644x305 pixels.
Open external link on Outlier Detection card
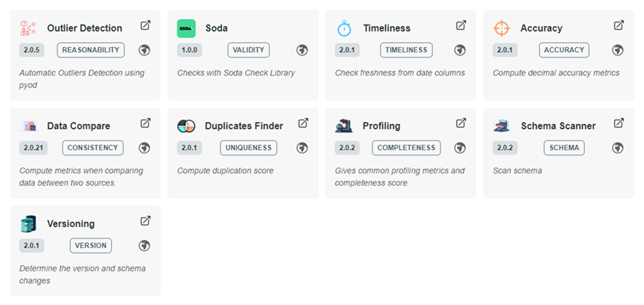[146, 26]
